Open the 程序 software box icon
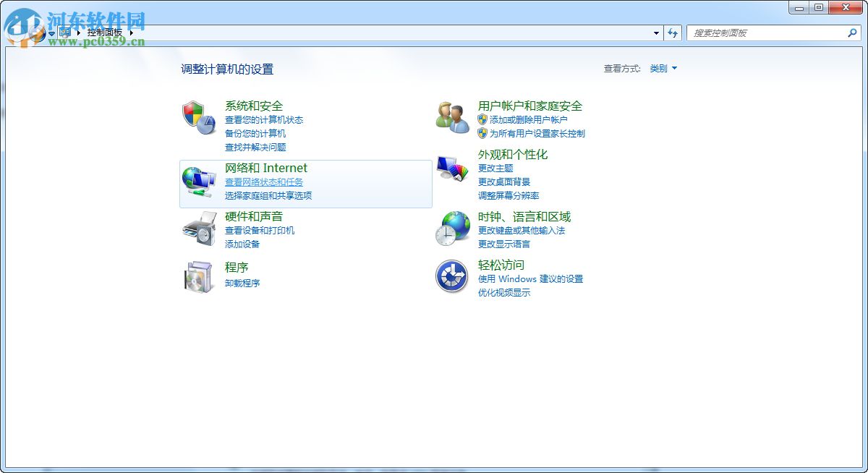The height and width of the screenshot is (473, 868). point(199,277)
